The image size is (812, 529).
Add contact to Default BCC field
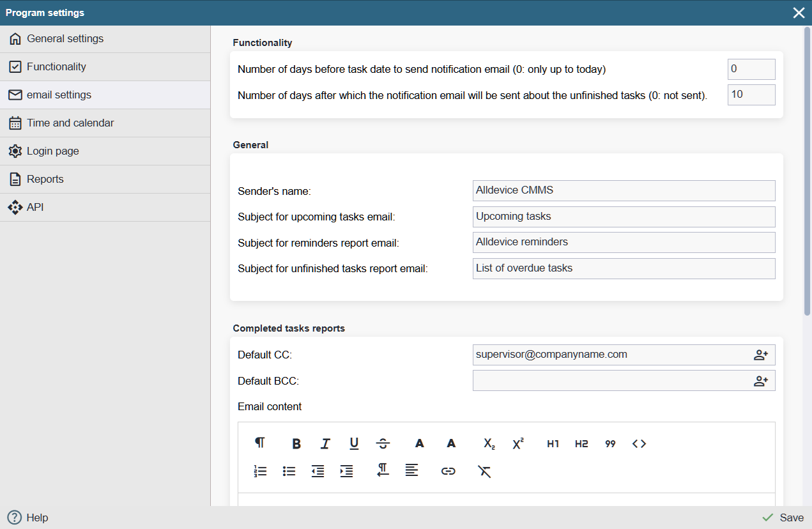(760, 381)
